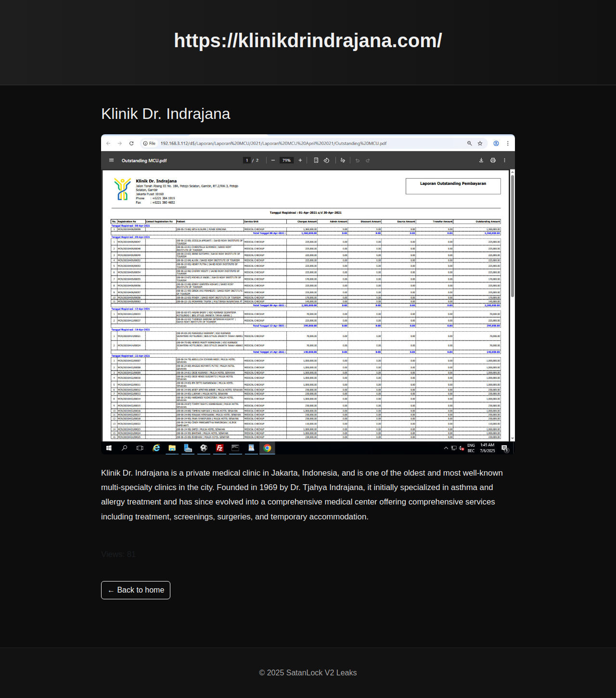This screenshot has height=698, width=616.
Task: Rotate the PDF with the rotate icon
Action: tap(326, 160)
